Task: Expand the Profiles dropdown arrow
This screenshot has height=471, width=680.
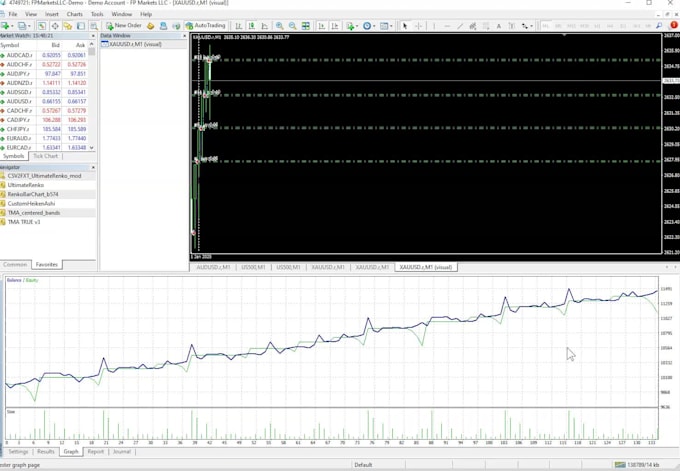Action: pyautogui.click(x=29, y=26)
